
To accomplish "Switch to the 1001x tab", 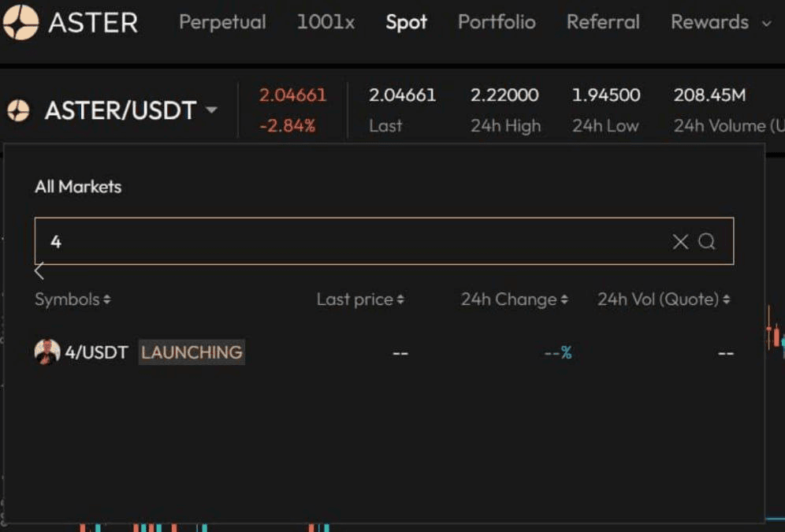I will tap(326, 22).
